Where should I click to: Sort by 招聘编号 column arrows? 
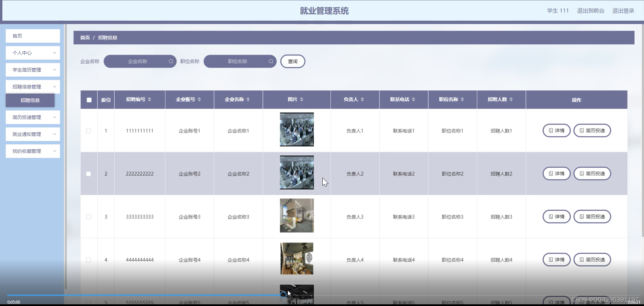coord(149,99)
